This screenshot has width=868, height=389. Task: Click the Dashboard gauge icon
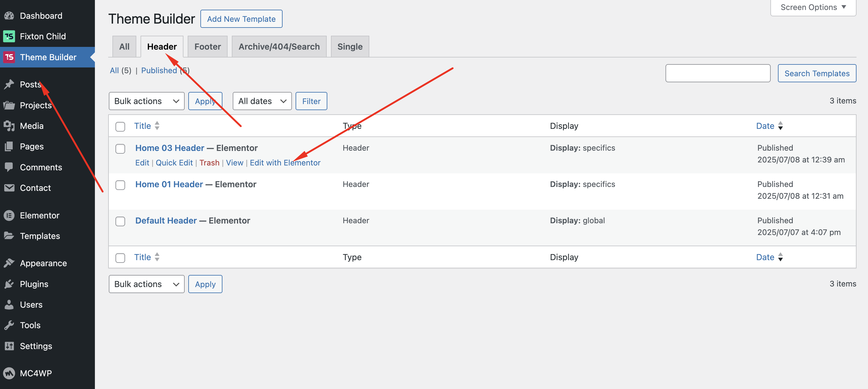9,15
